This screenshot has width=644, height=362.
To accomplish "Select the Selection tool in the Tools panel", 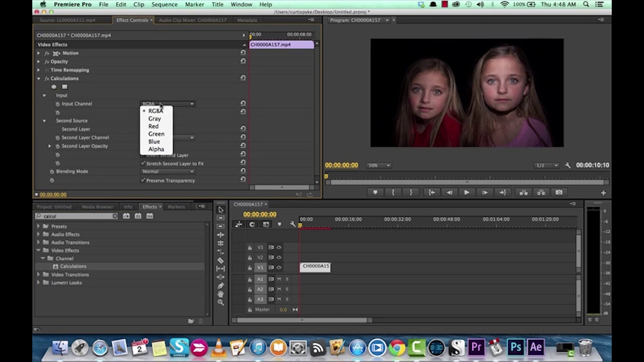I will click(220, 210).
